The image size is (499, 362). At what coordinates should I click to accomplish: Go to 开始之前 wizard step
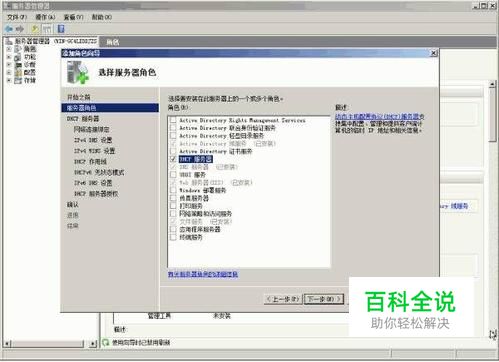coord(79,97)
